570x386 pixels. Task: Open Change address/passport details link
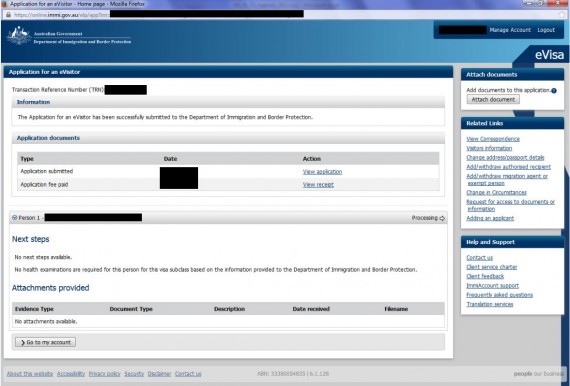(x=505, y=157)
